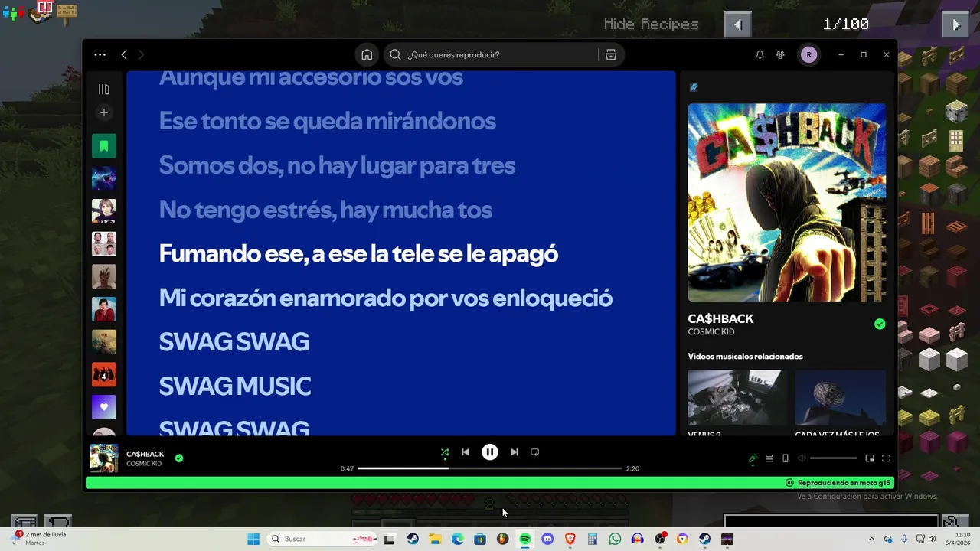This screenshot has height=551, width=980.
Task: Toggle the saved checkmark in the now-playing bar
Action: pos(179,458)
